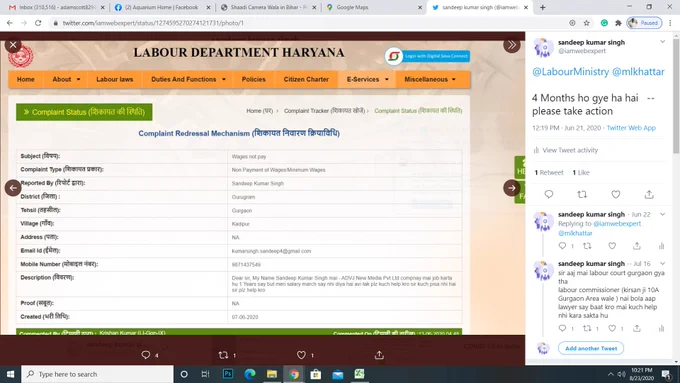Open @LabourMinistry mention link

[570, 72]
